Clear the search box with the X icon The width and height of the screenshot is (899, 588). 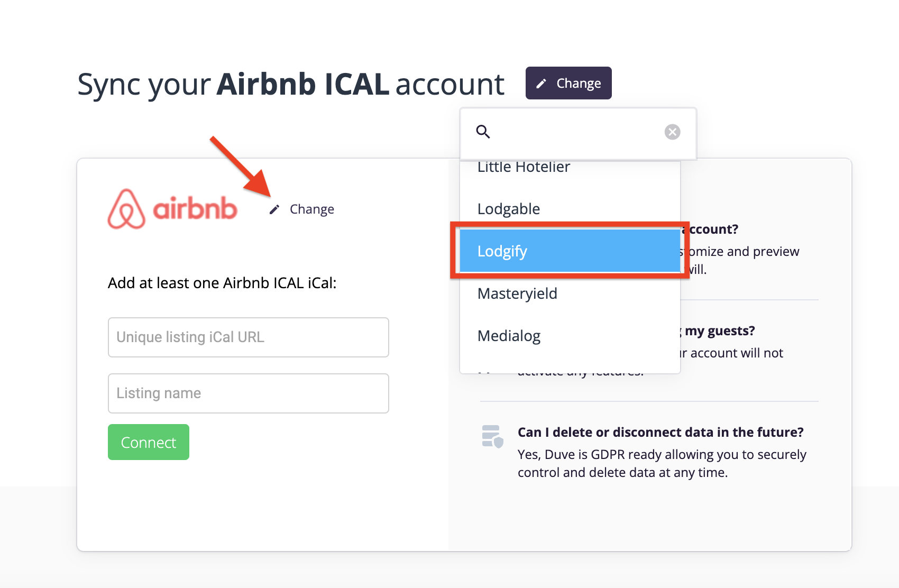(x=672, y=132)
